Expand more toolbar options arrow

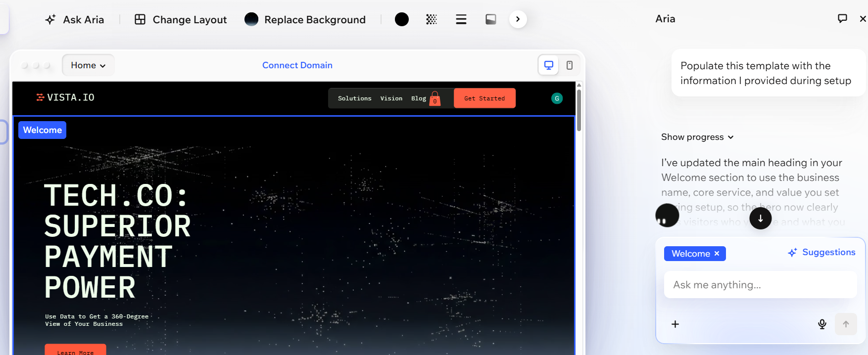click(518, 19)
